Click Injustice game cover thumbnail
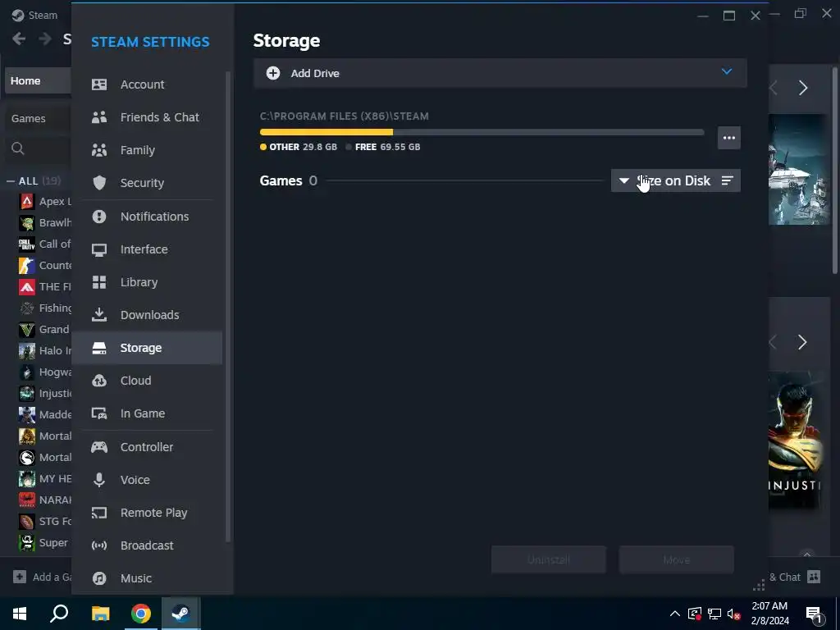 coord(795,440)
